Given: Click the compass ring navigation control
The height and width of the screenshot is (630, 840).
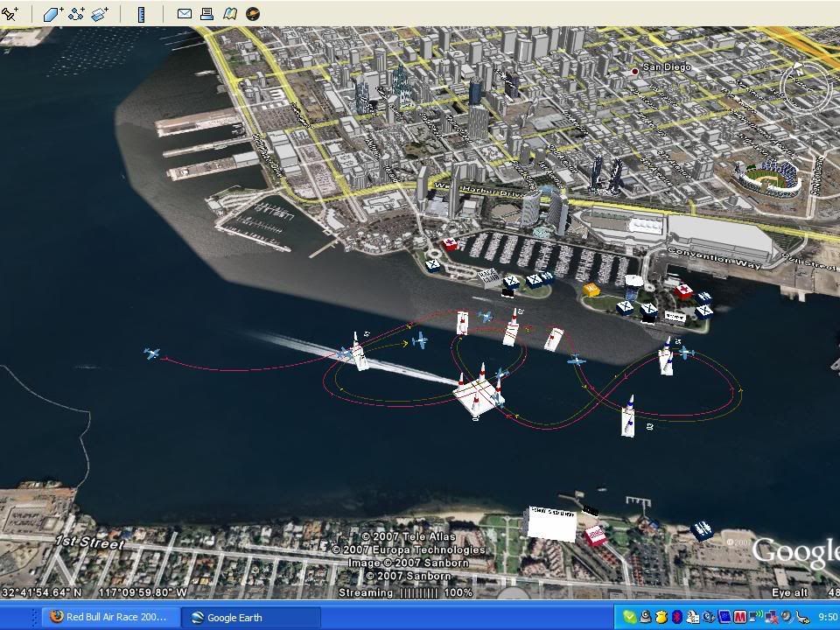Looking at the screenshot, I should click(803, 86).
